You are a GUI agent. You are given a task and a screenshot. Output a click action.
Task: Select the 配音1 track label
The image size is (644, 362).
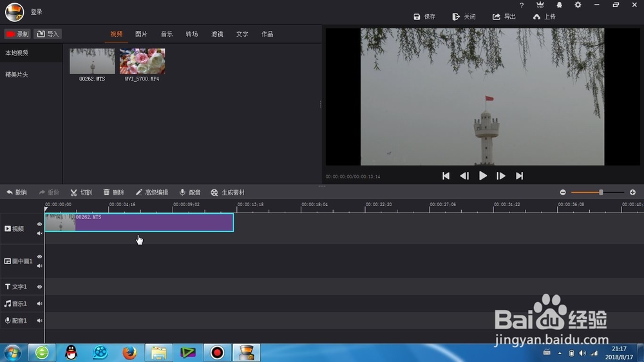(15, 321)
